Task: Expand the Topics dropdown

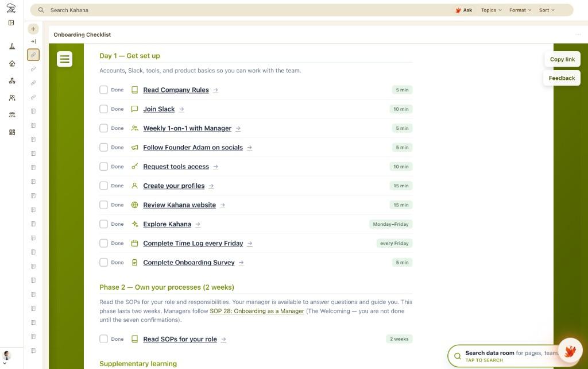Action: 492,10
